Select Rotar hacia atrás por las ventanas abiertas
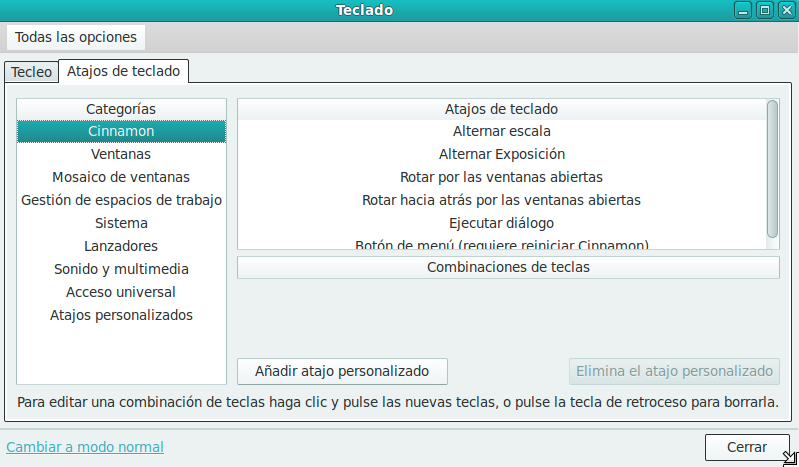 [x=501, y=200]
